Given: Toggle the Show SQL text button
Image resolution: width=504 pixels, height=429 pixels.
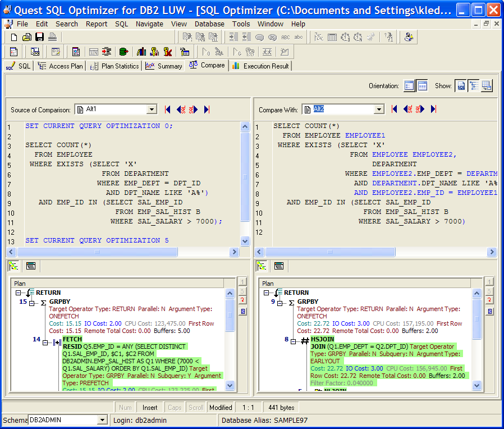Looking at the screenshot, I should click(460, 86).
